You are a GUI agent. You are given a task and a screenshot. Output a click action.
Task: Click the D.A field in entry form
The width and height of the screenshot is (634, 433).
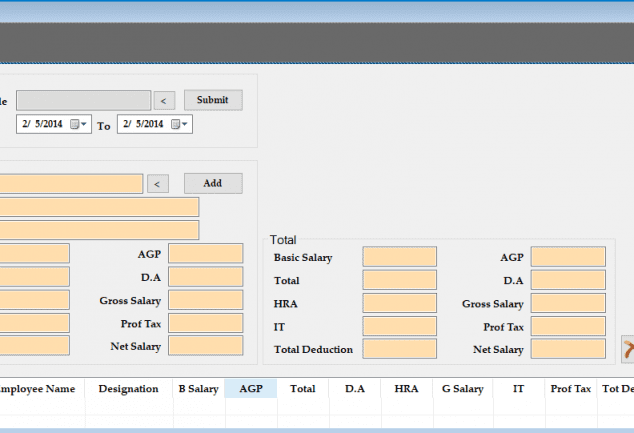pos(205,277)
